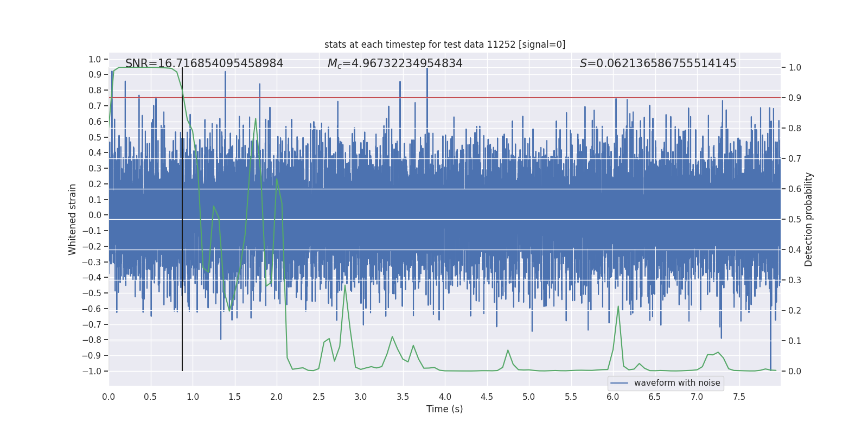Click the right axis tick label 0.9
868x434 pixels.
794,98
